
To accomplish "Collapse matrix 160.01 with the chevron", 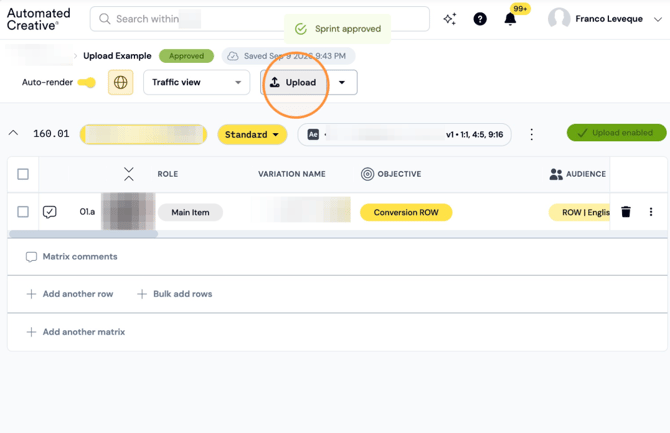I will (13, 133).
